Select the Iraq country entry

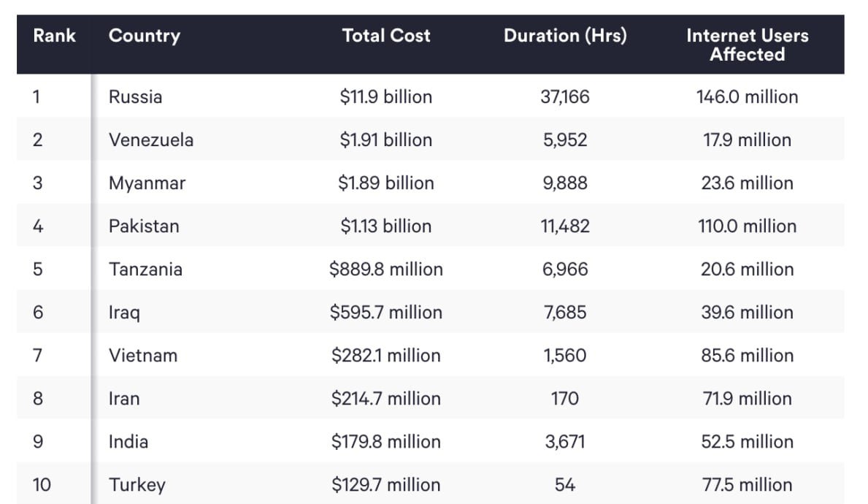coord(124,313)
